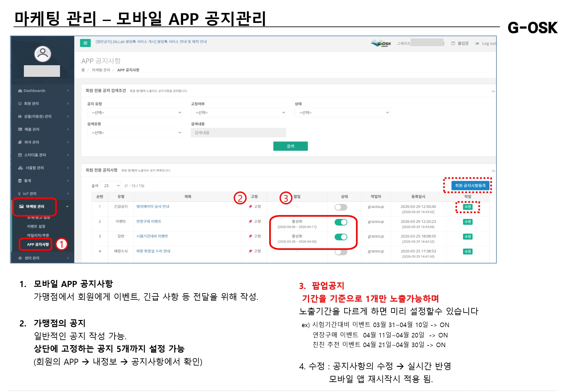Click the 좌석 관리 book icon

20,142
